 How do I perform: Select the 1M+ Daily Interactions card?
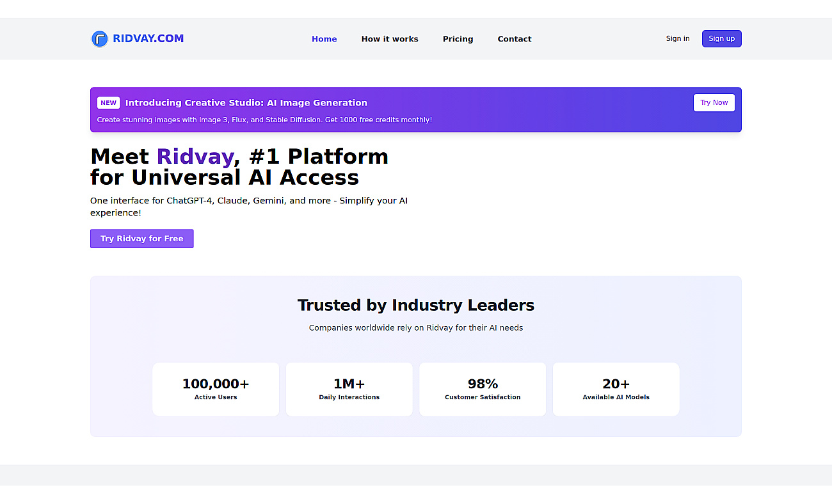point(349,390)
